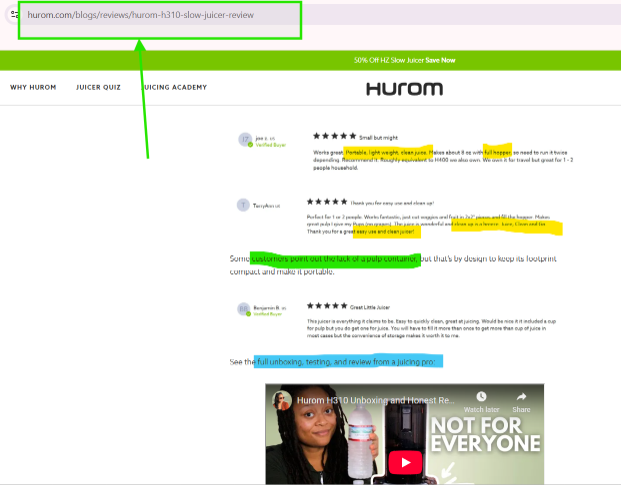Image resolution: width=621 pixels, height=485 pixels.
Task: Click 'Small but might' review stars
Action: (x=335, y=136)
